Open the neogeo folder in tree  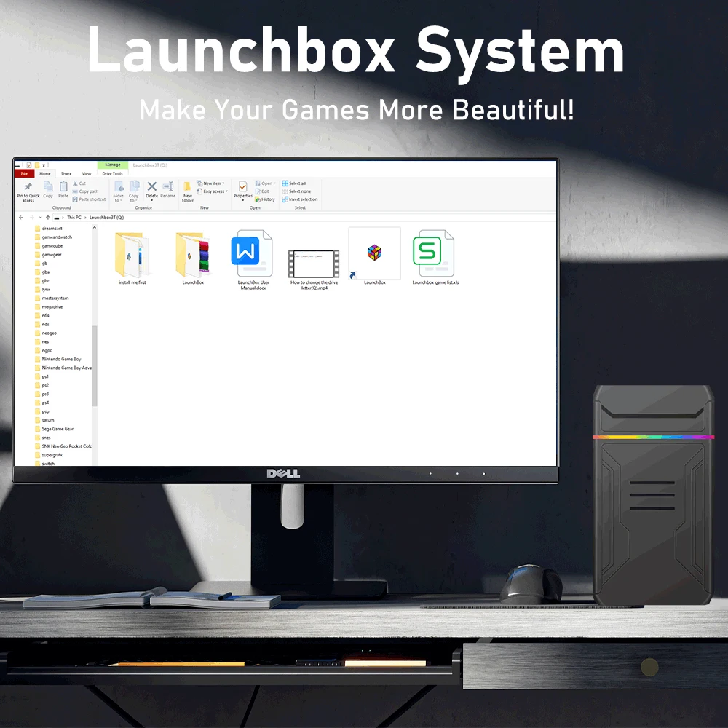pyautogui.click(x=46, y=333)
